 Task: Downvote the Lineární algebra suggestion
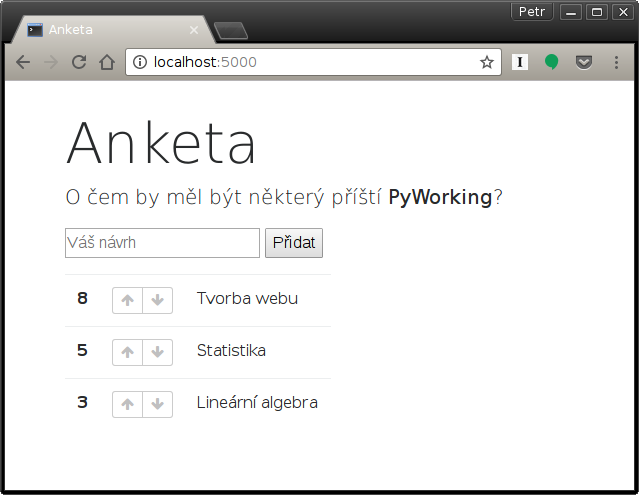click(x=158, y=405)
